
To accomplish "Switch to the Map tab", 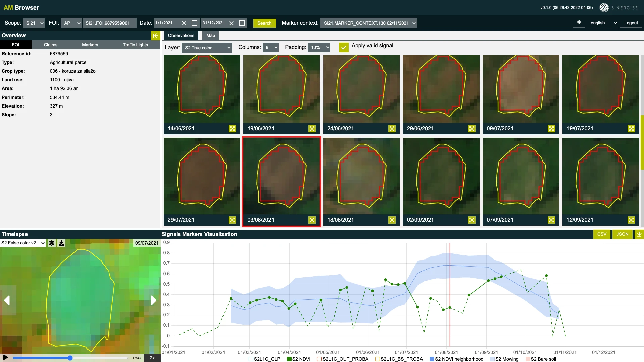I will point(210,35).
